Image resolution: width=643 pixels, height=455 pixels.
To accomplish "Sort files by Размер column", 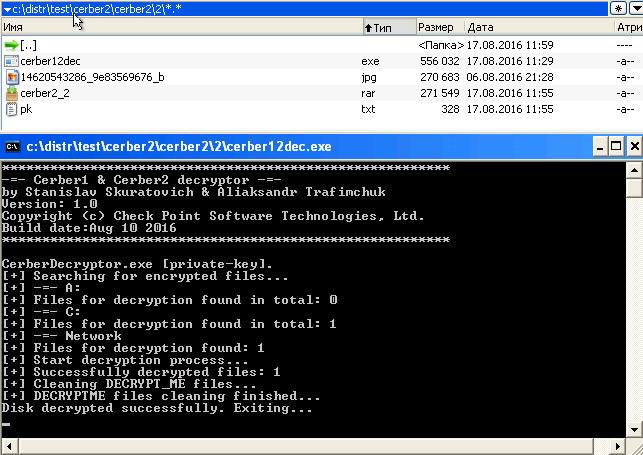I will [x=440, y=27].
